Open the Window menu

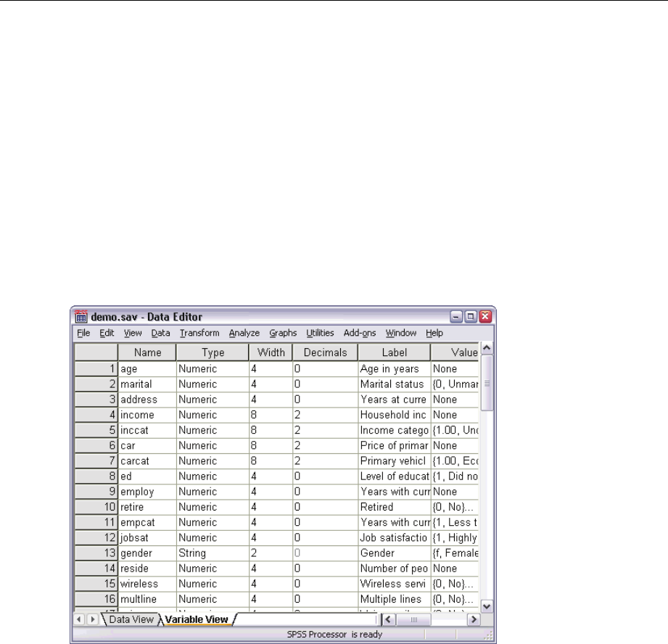tap(401, 333)
